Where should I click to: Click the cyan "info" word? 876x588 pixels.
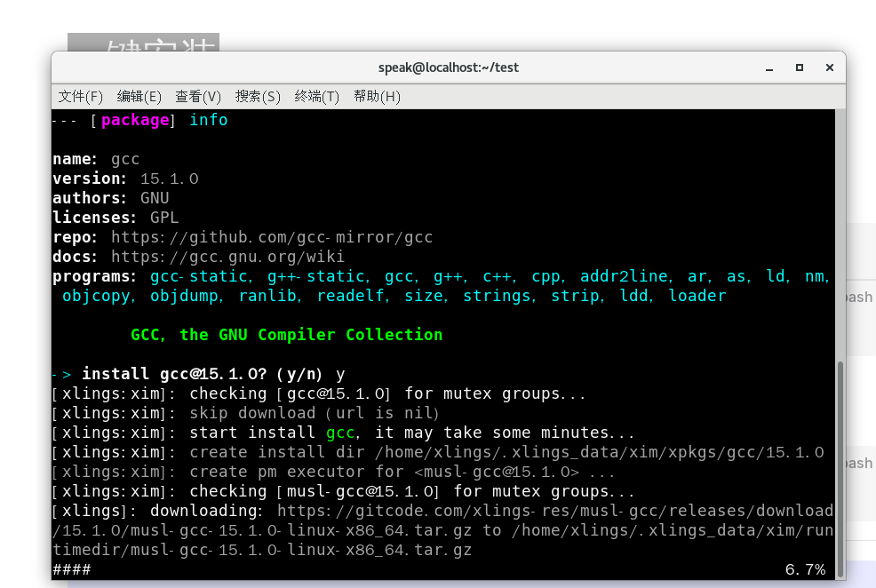pos(209,120)
